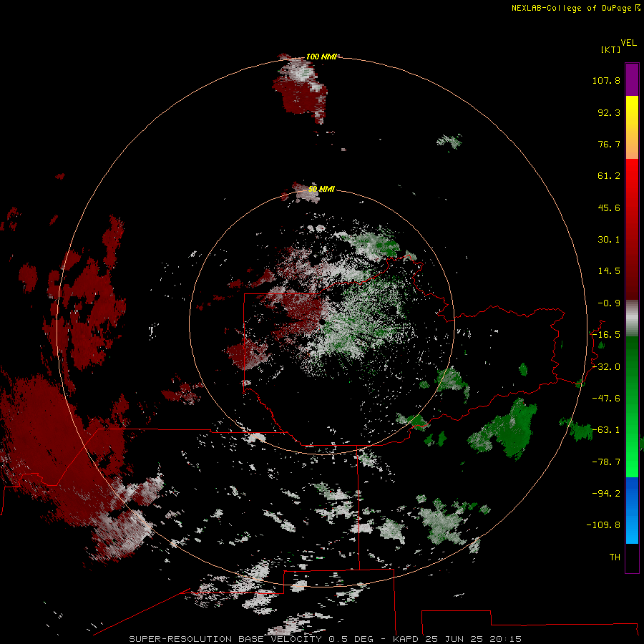Click the VEL legend title
The width and height of the screenshot is (644, 644).
pos(628,43)
